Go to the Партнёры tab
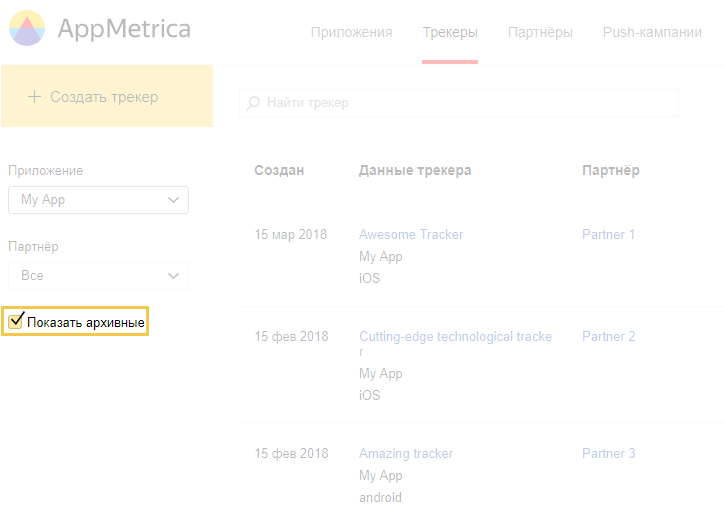 tap(540, 32)
